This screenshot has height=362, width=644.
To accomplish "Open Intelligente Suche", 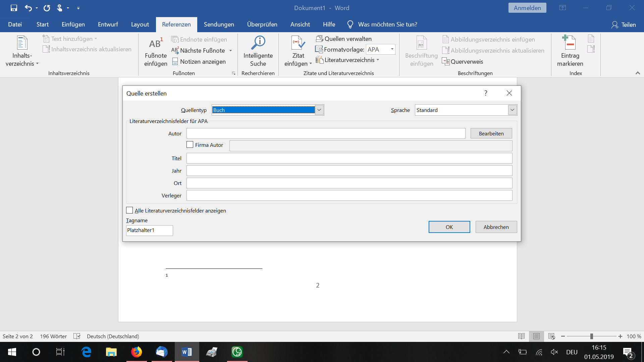I will point(258,51).
